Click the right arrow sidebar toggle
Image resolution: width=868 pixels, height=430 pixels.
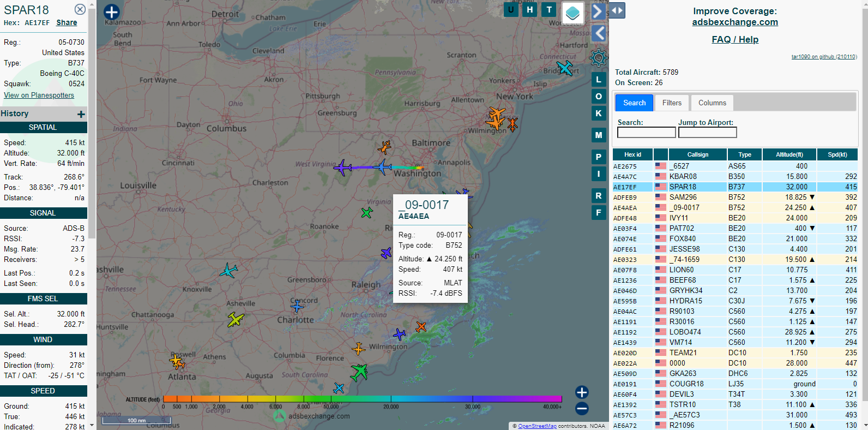point(598,11)
